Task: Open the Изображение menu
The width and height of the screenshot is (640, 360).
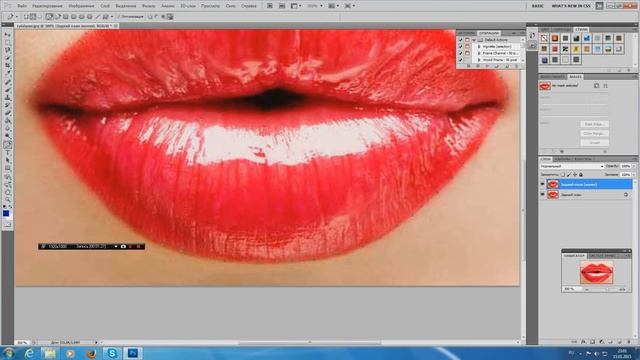Action: 81,6
